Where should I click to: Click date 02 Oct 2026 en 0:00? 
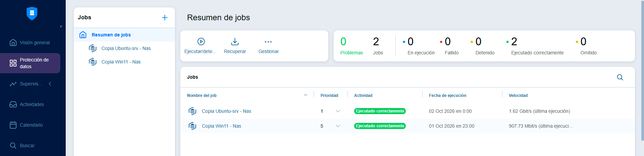(450, 111)
